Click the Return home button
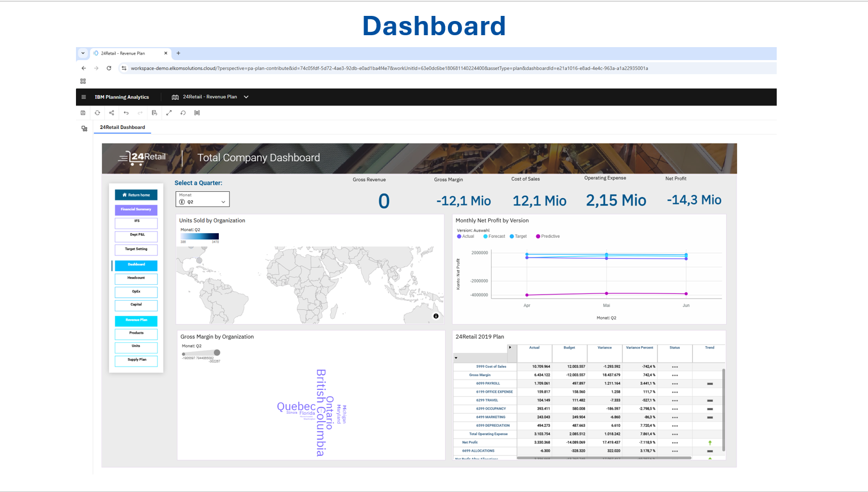 136,195
